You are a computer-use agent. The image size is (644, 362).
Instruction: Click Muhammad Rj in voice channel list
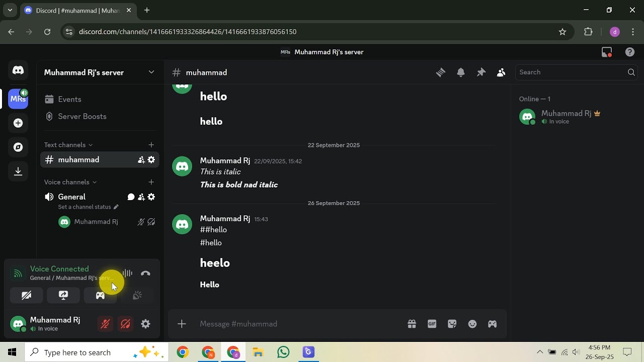(x=96, y=222)
